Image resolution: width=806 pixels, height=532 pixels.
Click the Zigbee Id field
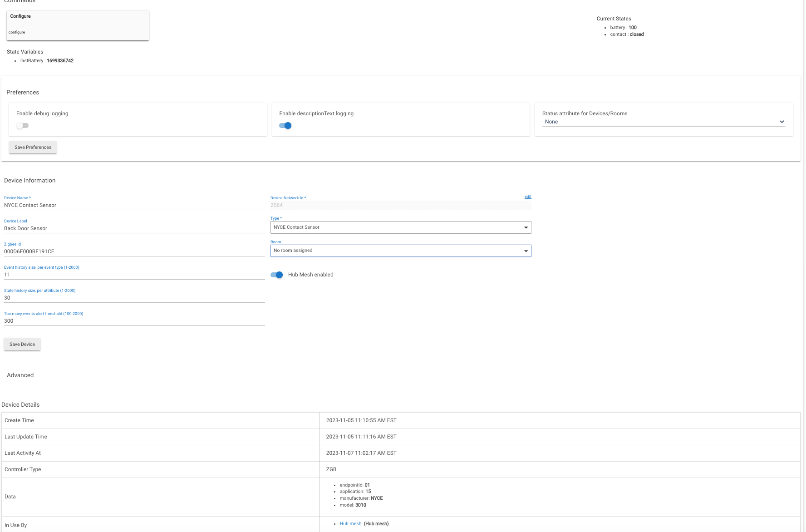point(134,251)
